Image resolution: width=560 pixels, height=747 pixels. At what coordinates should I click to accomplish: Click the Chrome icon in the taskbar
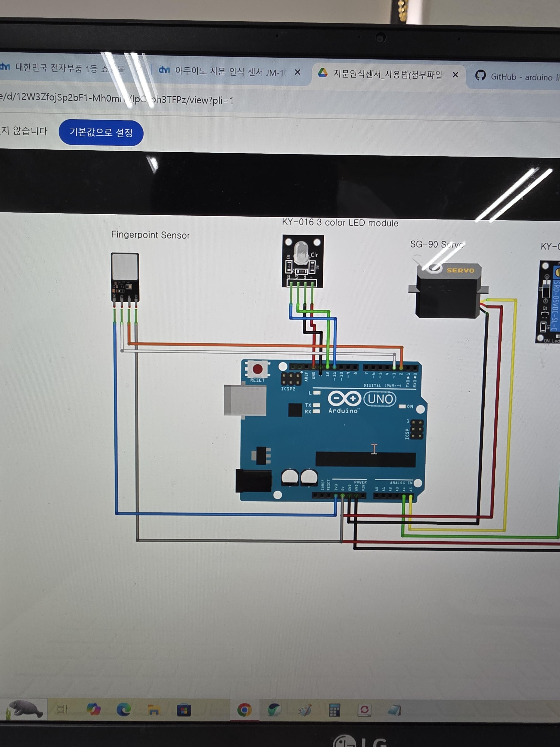244,710
